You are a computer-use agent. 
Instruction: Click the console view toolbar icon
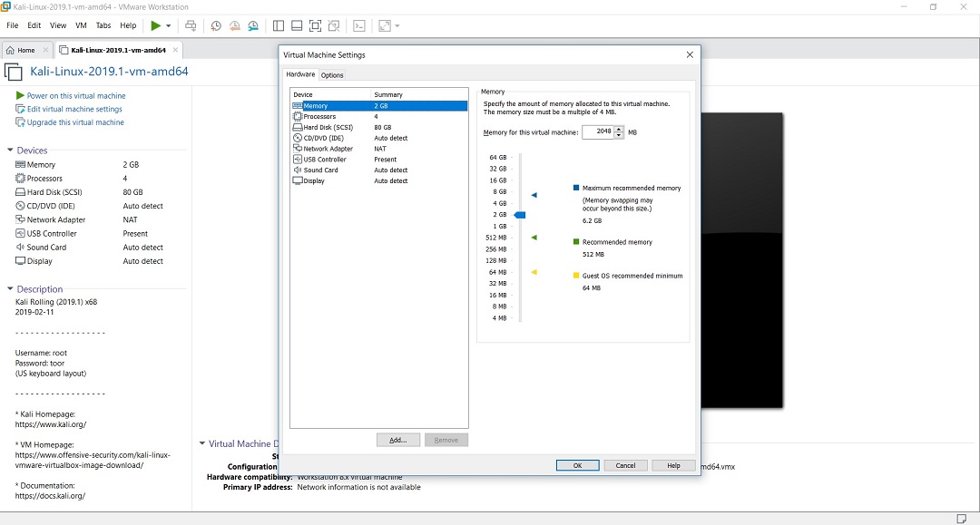359,25
